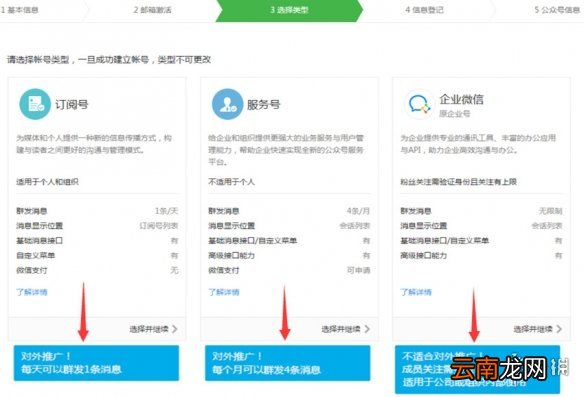
Task: Click 高级接口能力 label in 企业微信 card
Action: point(423,255)
